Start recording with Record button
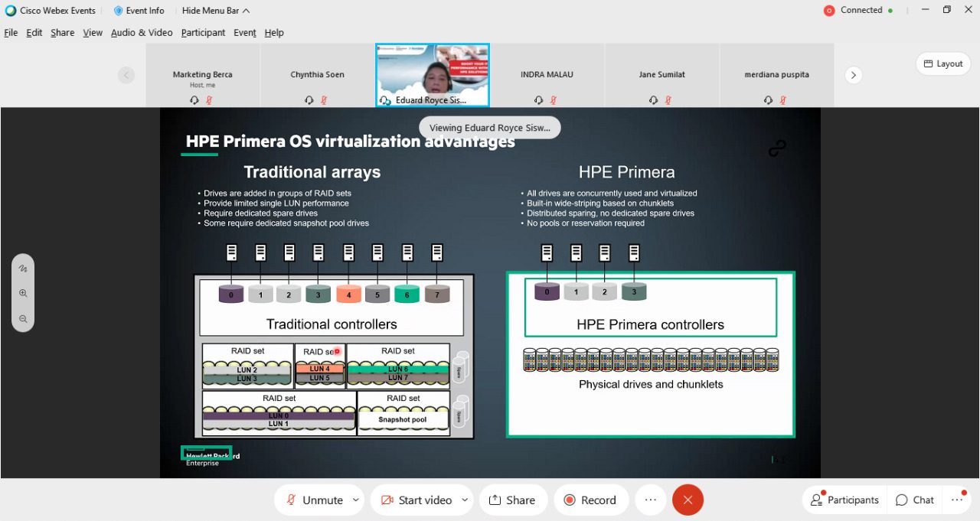 pyautogui.click(x=590, y=500)
